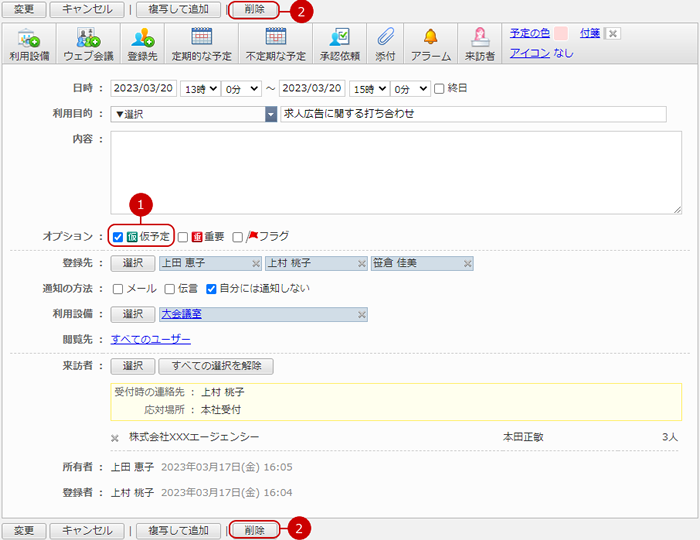
Task: Click the 登録先 registrants toolbar icon
Action: [143, 39]
